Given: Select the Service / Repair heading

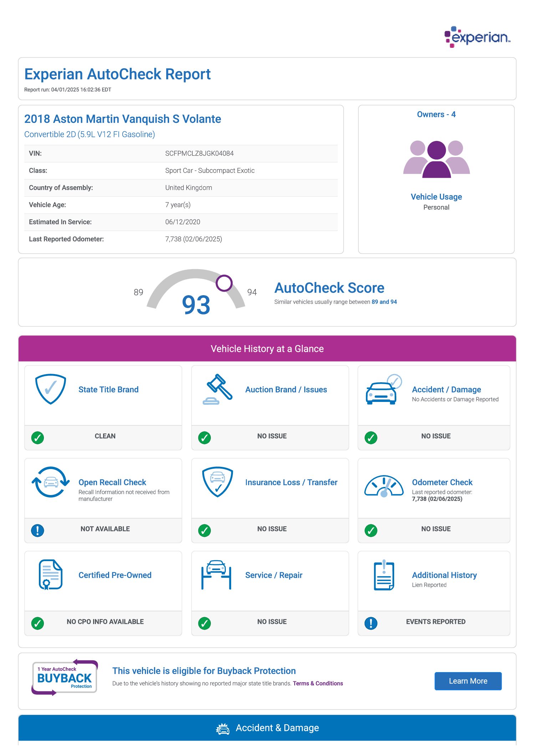Looking at the screenshot, I should coord(274,575).
